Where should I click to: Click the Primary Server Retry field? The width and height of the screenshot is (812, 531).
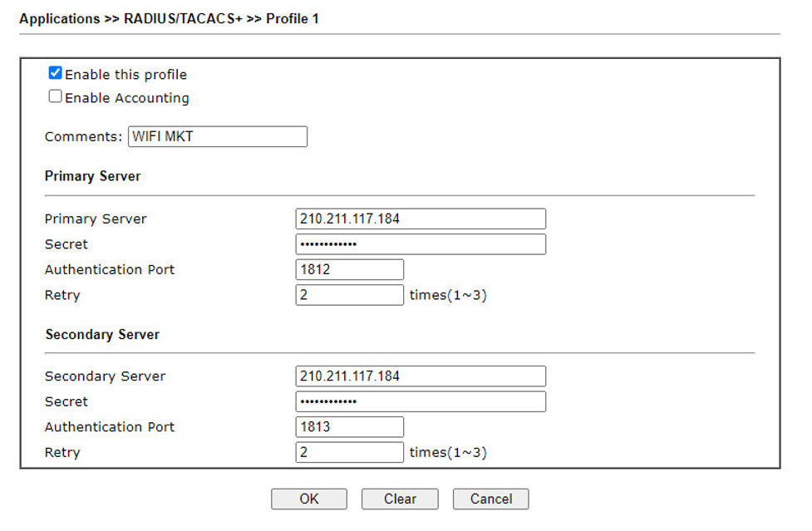[x=350, y=295]
